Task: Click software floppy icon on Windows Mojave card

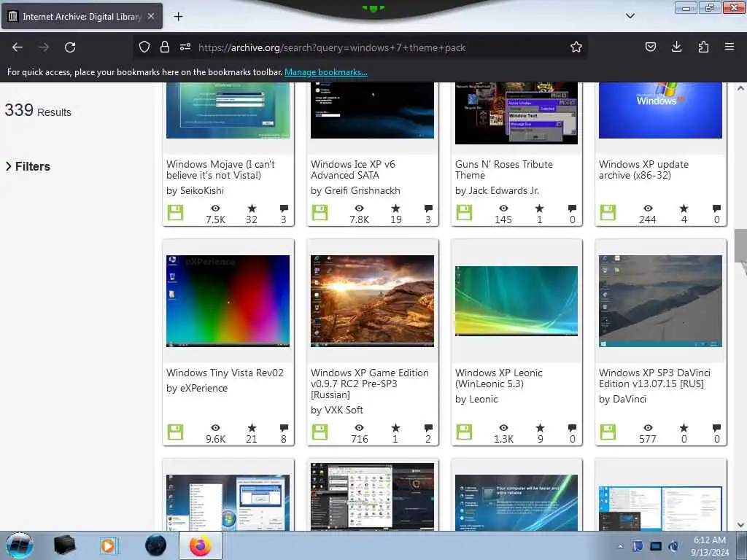Action: pos(175,213)
